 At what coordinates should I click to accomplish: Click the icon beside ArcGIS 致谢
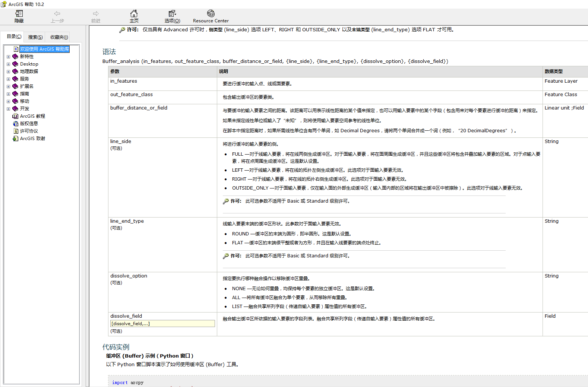click(15, 139)
